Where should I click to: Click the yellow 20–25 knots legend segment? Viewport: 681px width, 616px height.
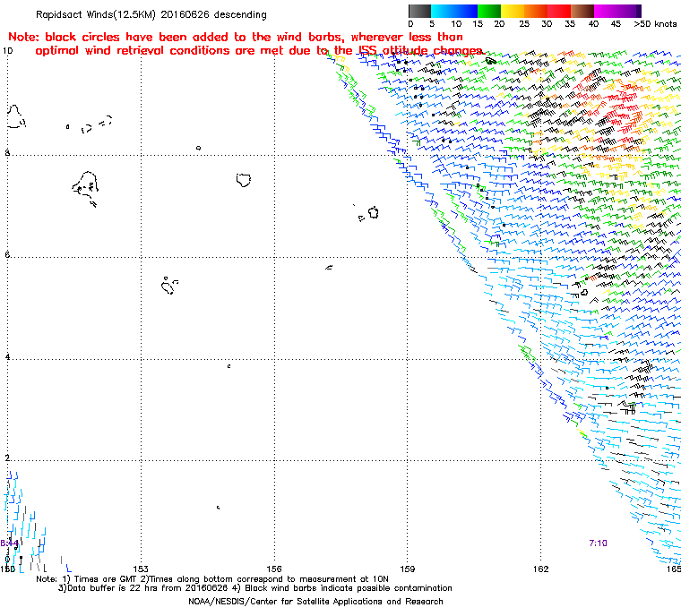[513, 11]
